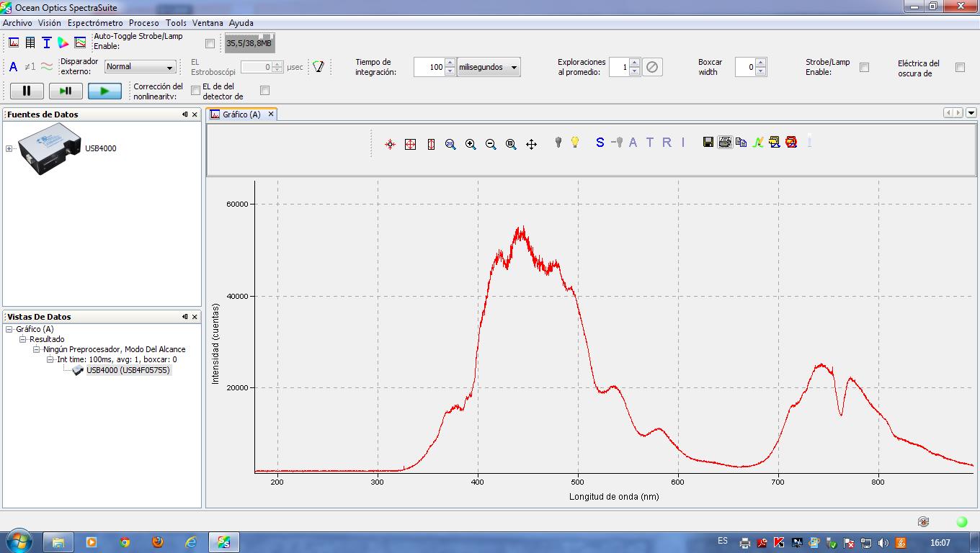Image resolution: width=980 pixels, height=553 pixels.
Task: Click the red crosshair cursor tool
Action: pos(390,144)
